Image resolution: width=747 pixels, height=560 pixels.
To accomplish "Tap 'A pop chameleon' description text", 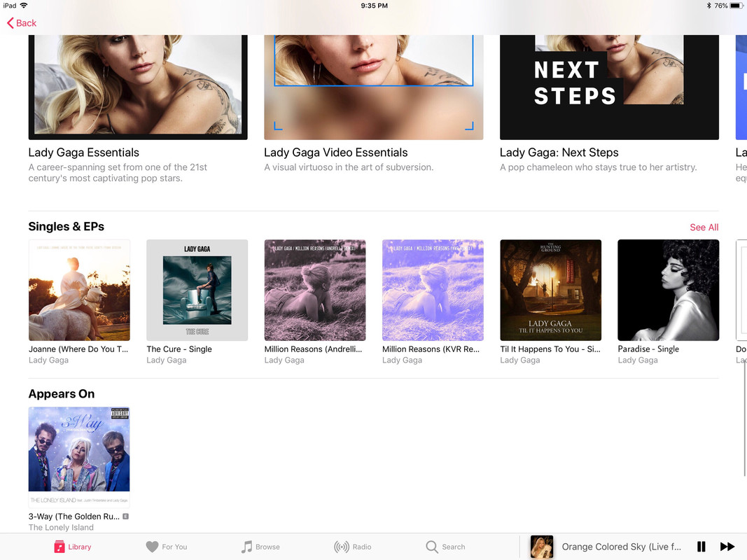I will coord(598,167).
